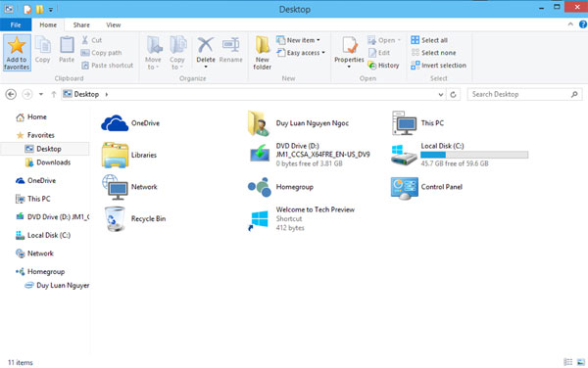The width and height of the screenshot is (588, 368).
Task: Open the recent locations dropdown arrow
Action: pyautogui.click(x=41, y=94)
